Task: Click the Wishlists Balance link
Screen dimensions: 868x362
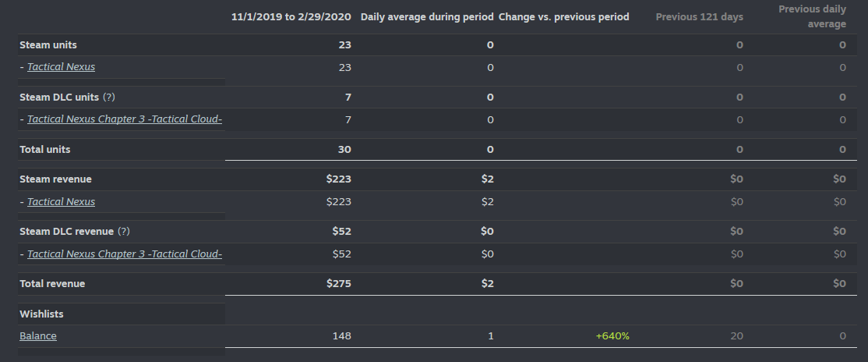Action: click(38, 336)
